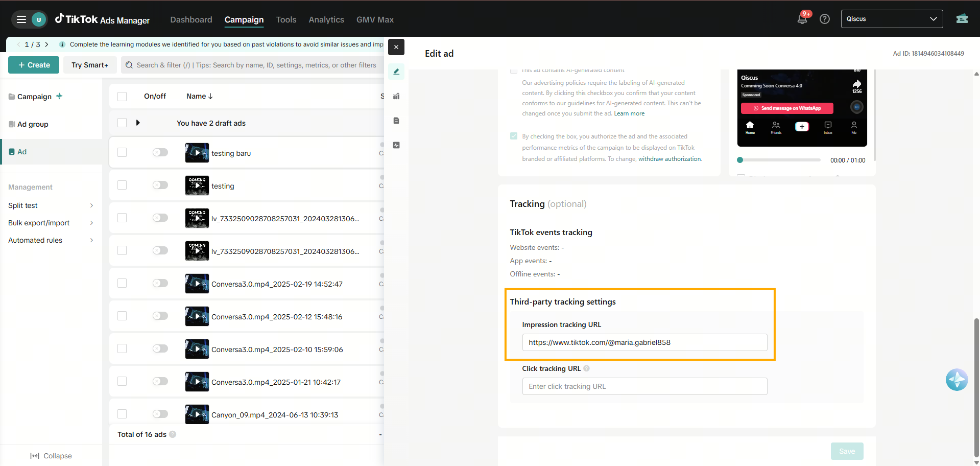Image resolution: width=980 pixels, height=466 pixels.
Task: Click the pencil edit icon in side strip
Action: point(396,72)
